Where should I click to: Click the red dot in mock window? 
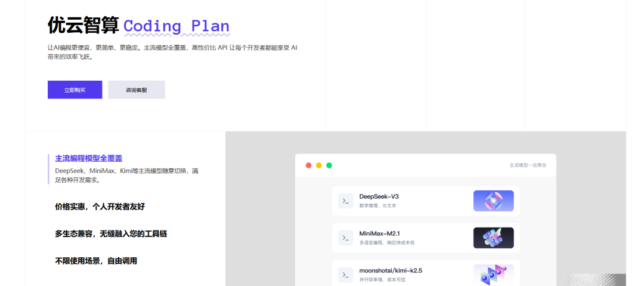tap(309, 165)
